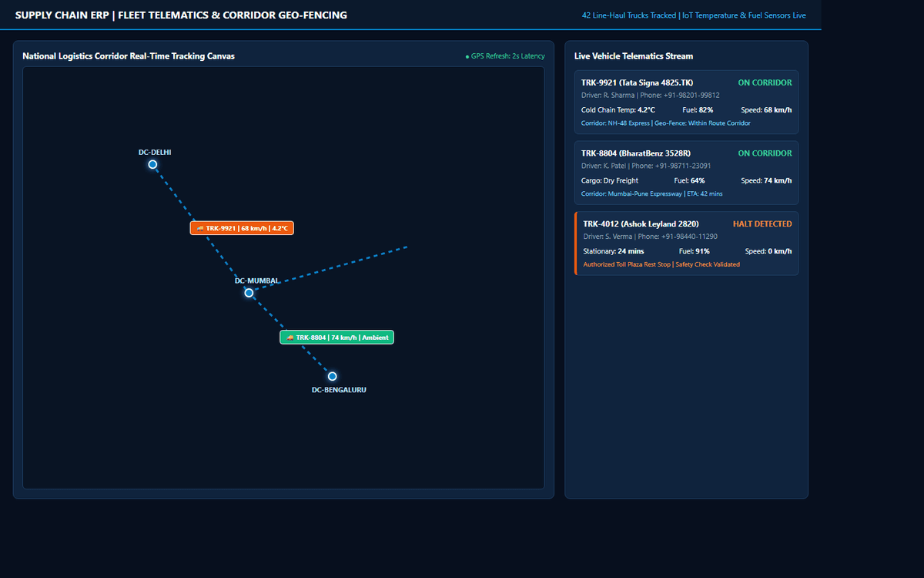Click the Mumbai-Pune Expressway ETA: 42 mins line
The width and height of the screenshot is (924, 578).
(652, 194)
